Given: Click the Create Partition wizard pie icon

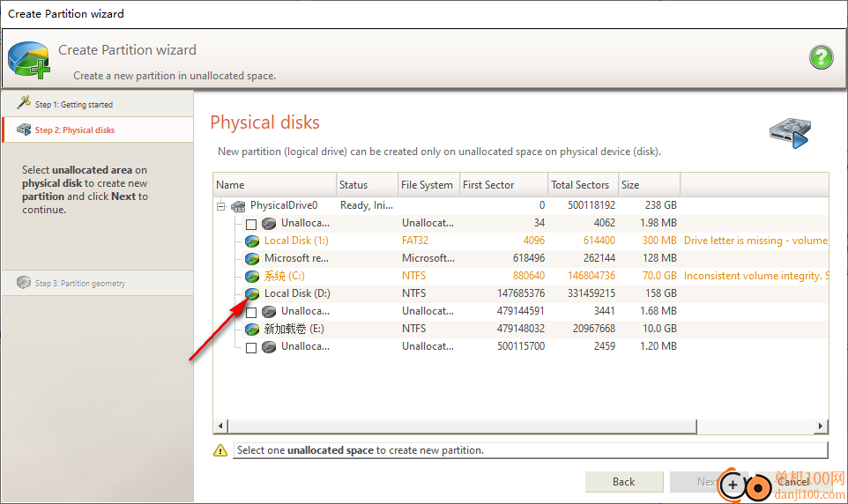Looking at the screenshot, I should (x=29, y=60).
